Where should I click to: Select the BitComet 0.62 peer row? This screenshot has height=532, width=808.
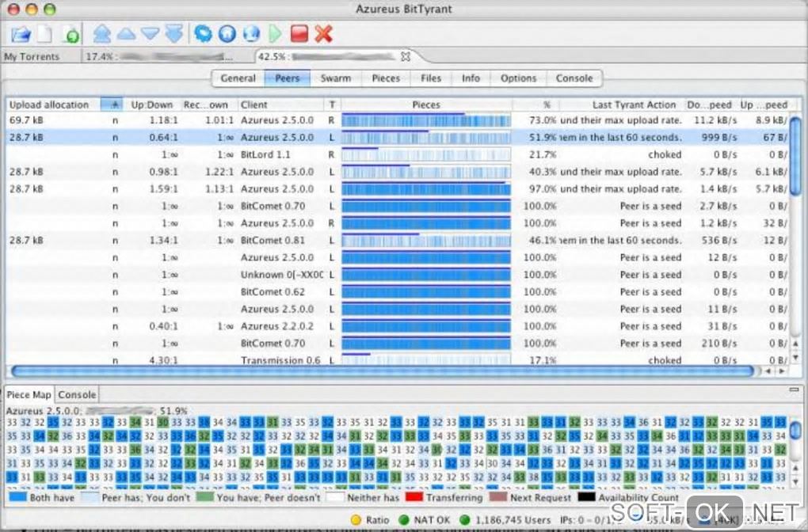click(x=398, y=291)
